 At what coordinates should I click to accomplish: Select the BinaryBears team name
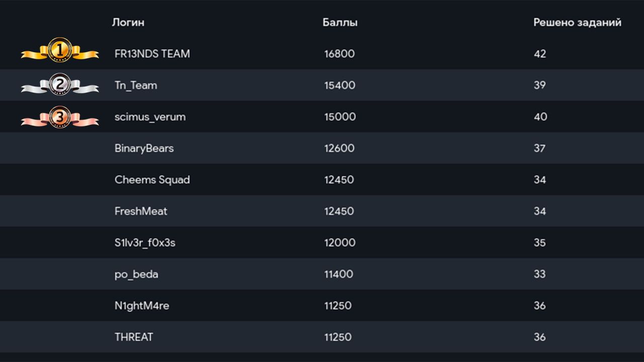click(144, 148)
